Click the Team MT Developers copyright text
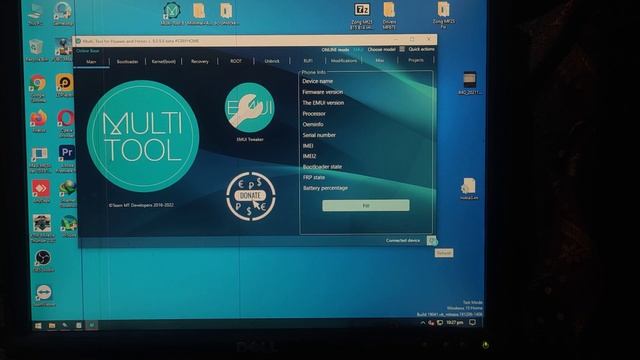 click(x=141, y=205)
